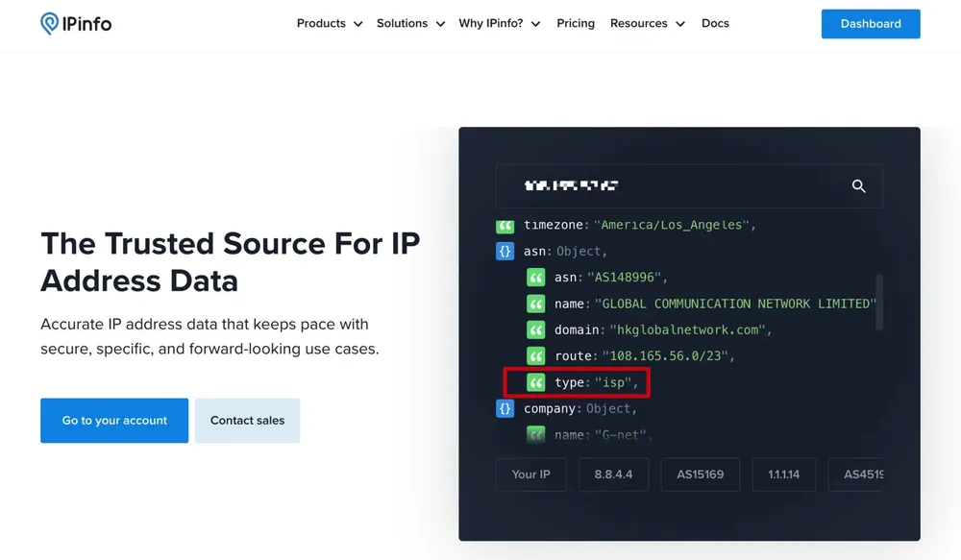
Task: Click the JSON panel scrollbar thumb
Action: (879, 302)
